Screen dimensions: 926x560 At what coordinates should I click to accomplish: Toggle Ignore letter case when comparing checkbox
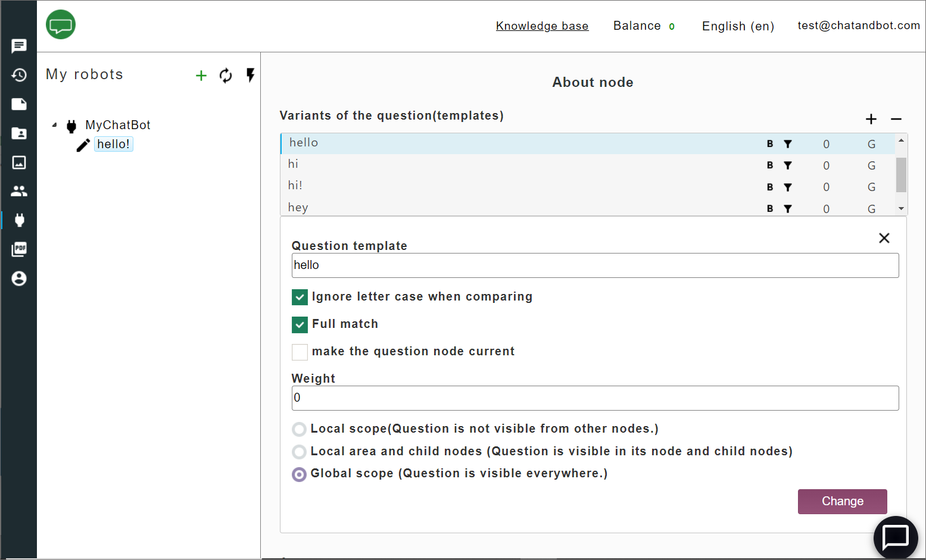pyautogui.click(x=300, y=297)
